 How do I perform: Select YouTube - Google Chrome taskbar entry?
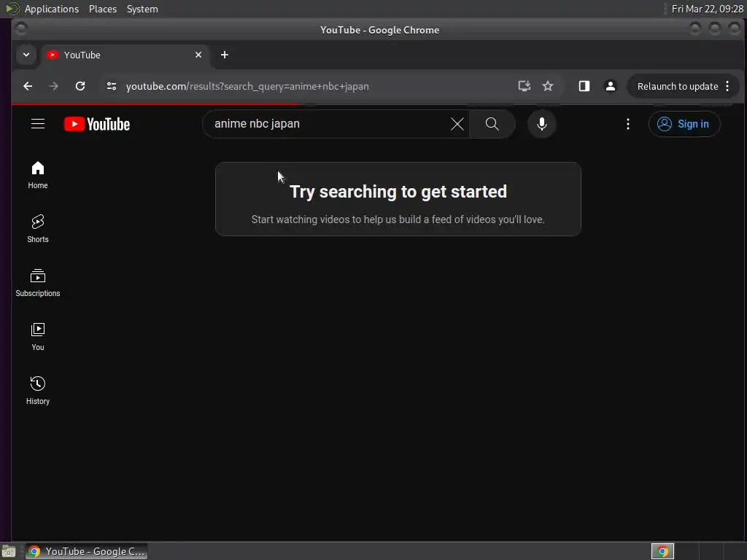pos(87,551)
